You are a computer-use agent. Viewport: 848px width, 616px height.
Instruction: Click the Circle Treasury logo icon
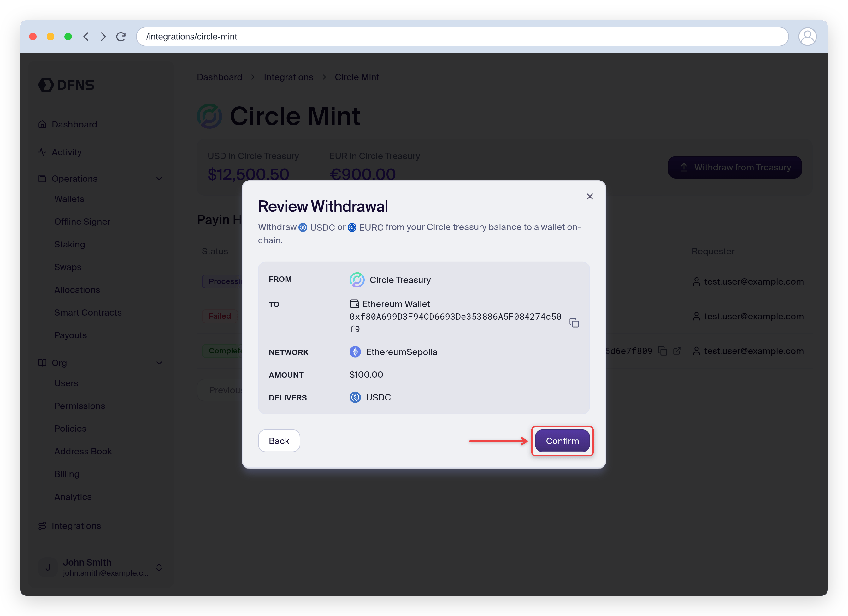pos(357,280)
